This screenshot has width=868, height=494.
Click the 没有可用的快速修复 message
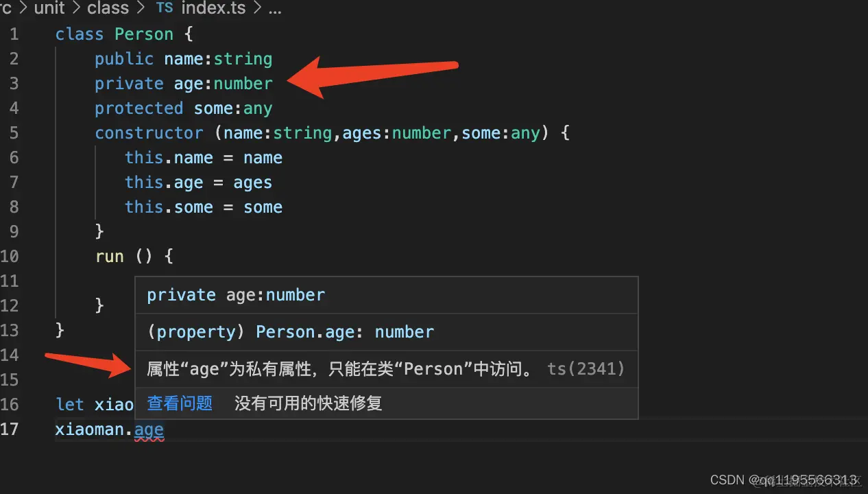309,403
